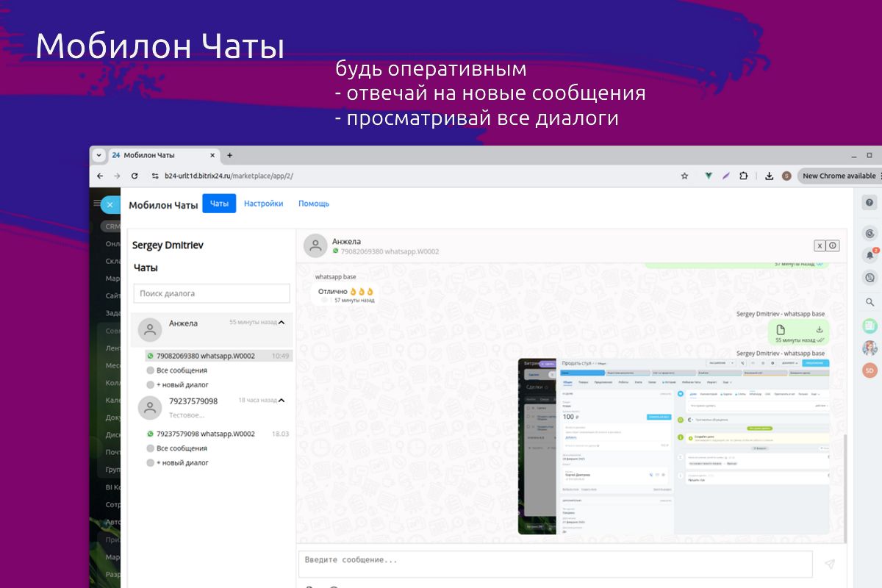The image size is (882, 588).
Task: Click the help question mark icon
Action: tap(870, 203)
